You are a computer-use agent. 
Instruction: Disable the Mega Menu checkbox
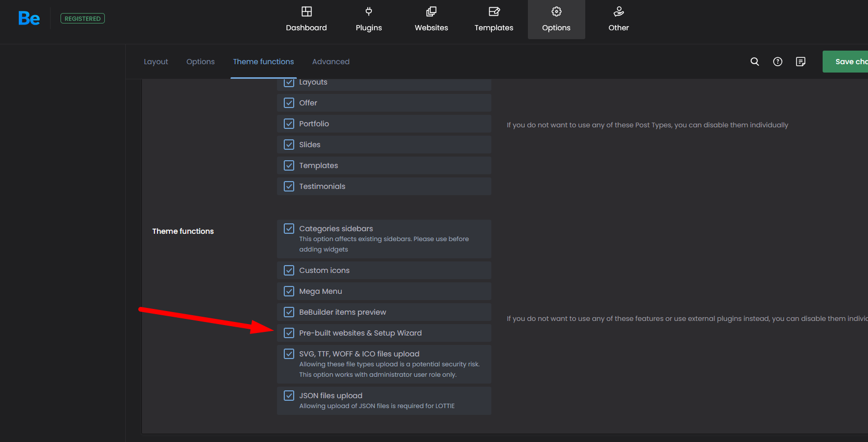click(x=289, y=291)
